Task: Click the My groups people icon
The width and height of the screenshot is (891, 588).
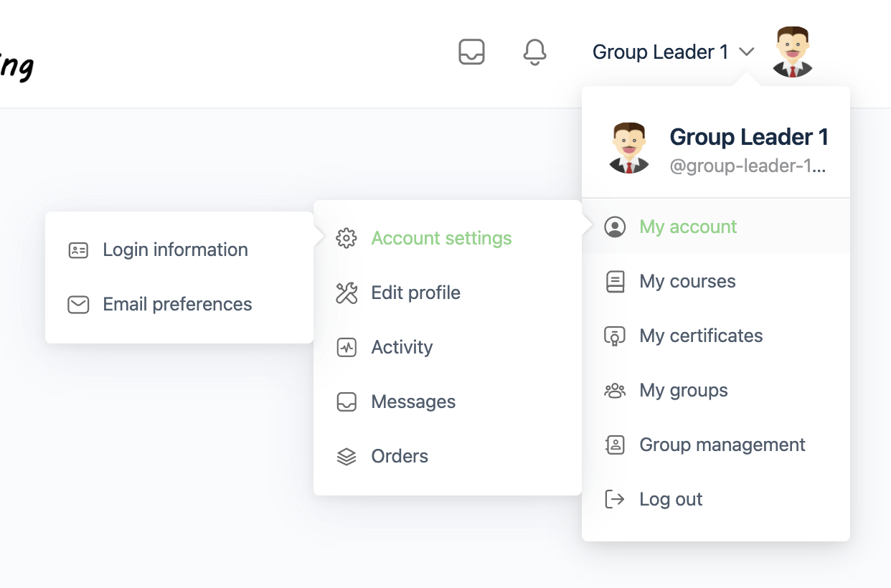Action: coord(615,390)
